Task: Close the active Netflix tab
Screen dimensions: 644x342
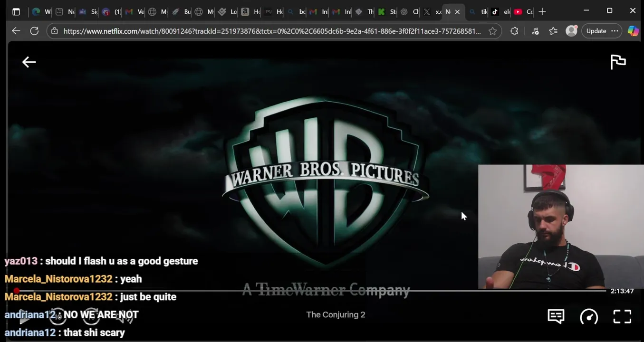Action: (x=457, y=12)
